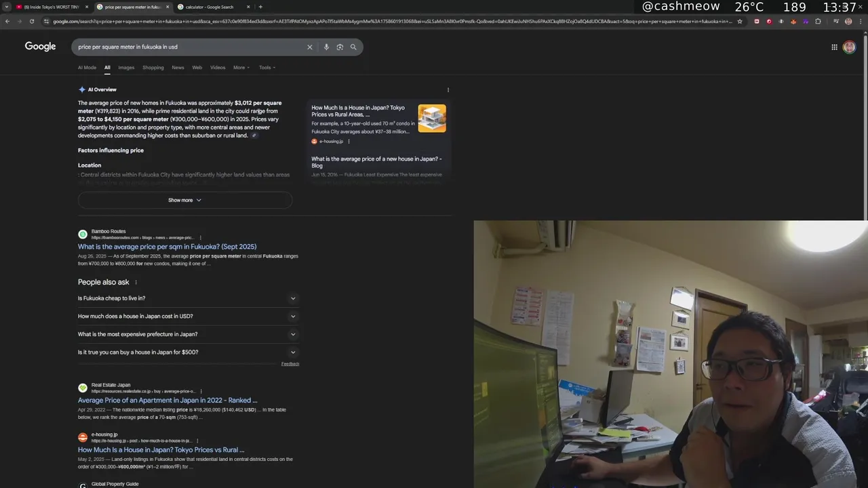Select the News search tab

click(178, 68)
